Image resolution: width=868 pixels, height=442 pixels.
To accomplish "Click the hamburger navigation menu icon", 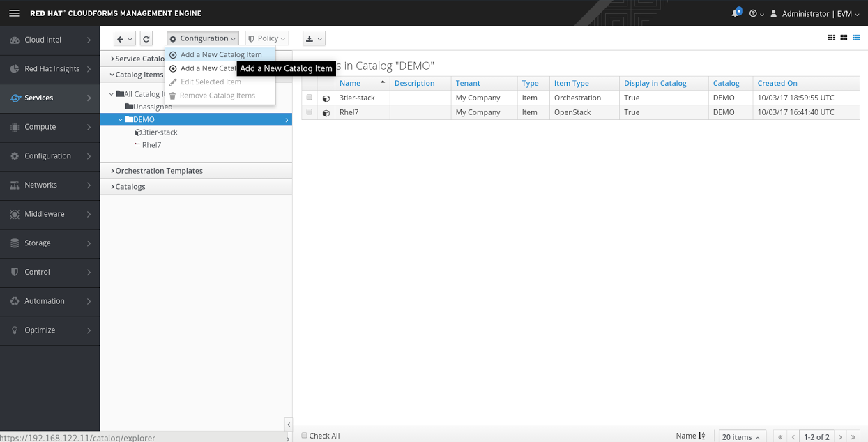I will point(14,13).
